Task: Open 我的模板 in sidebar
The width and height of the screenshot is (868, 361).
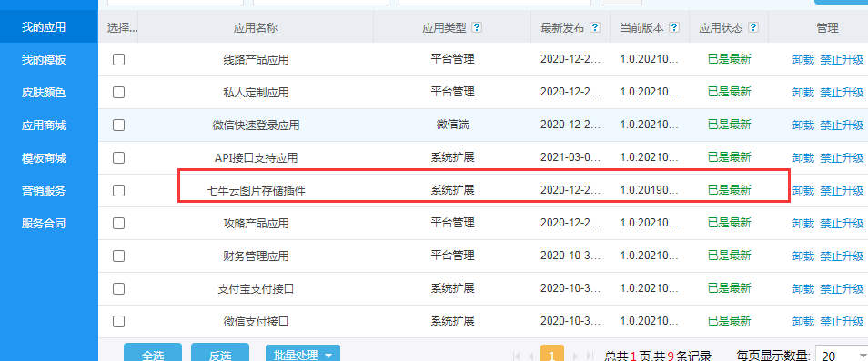Action: coord(44,60)
